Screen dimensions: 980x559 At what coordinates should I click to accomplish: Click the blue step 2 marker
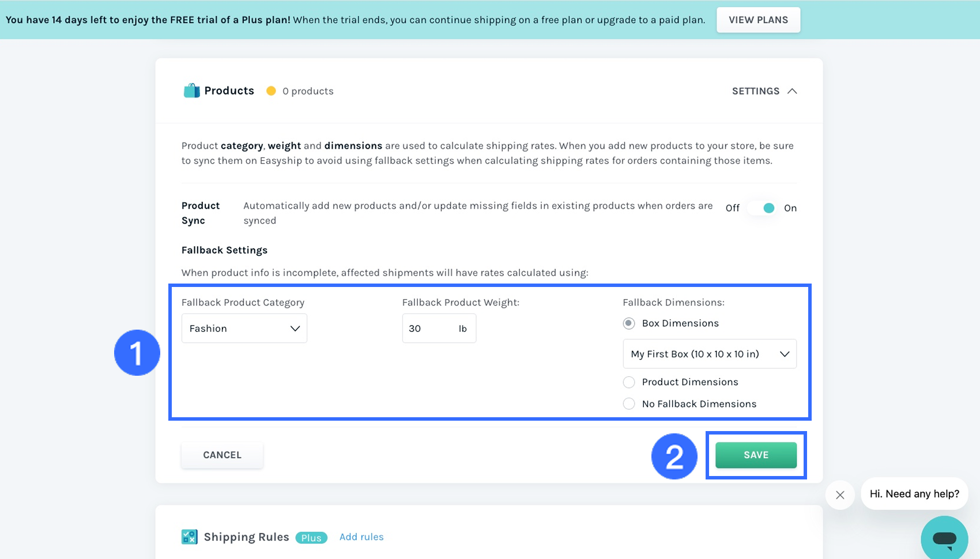point(674,456)
